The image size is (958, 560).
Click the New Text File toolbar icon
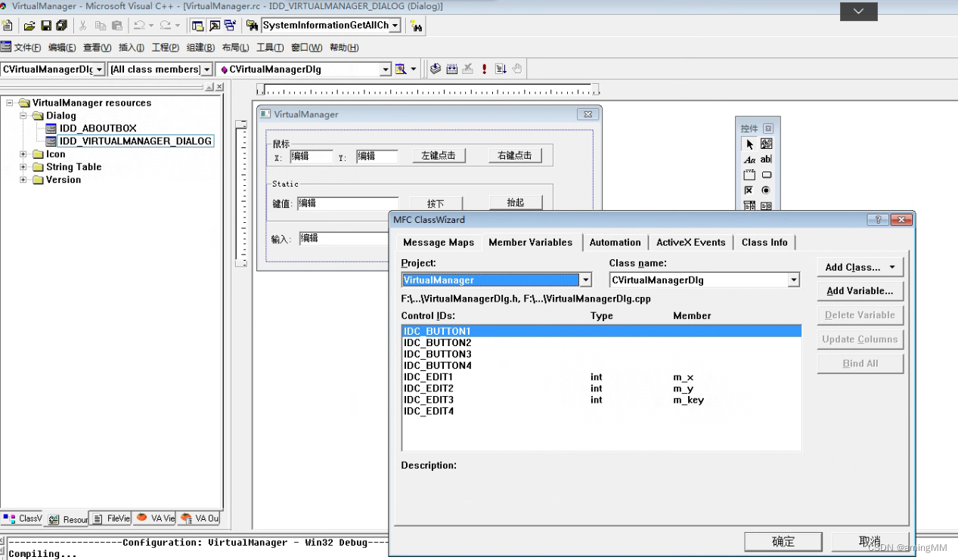pyautogui.click(x=7, y=26)
